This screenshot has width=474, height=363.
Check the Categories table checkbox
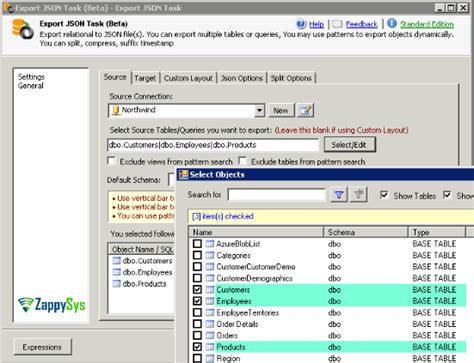[197, 255]
